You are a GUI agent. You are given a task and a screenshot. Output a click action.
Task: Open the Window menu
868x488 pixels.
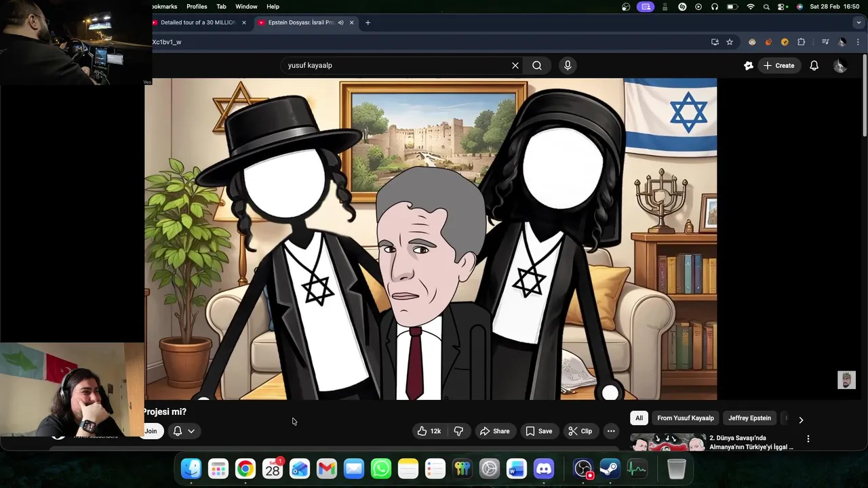click(246, 7)
